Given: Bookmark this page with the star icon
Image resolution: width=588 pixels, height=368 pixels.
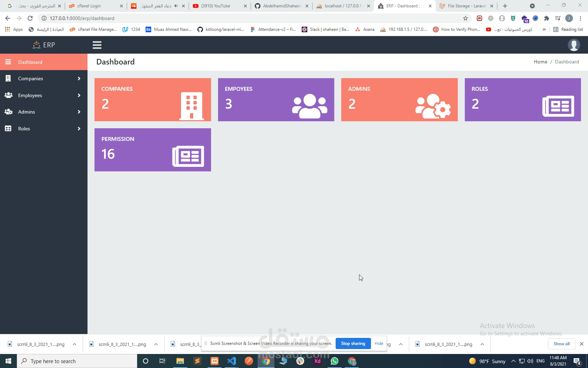Looking at the screenshot, I should click(465, 18).
